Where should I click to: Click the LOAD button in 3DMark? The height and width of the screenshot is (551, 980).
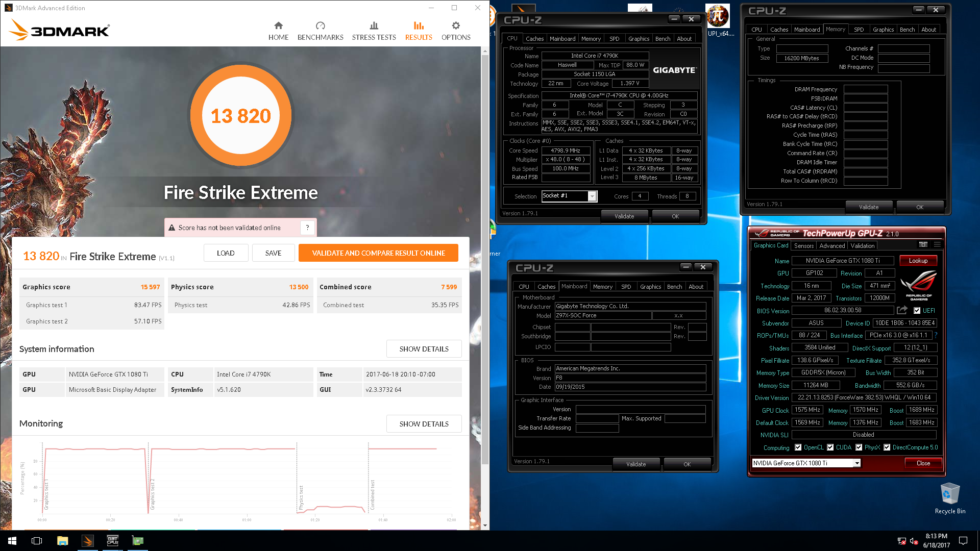click(x=226, y=253)
